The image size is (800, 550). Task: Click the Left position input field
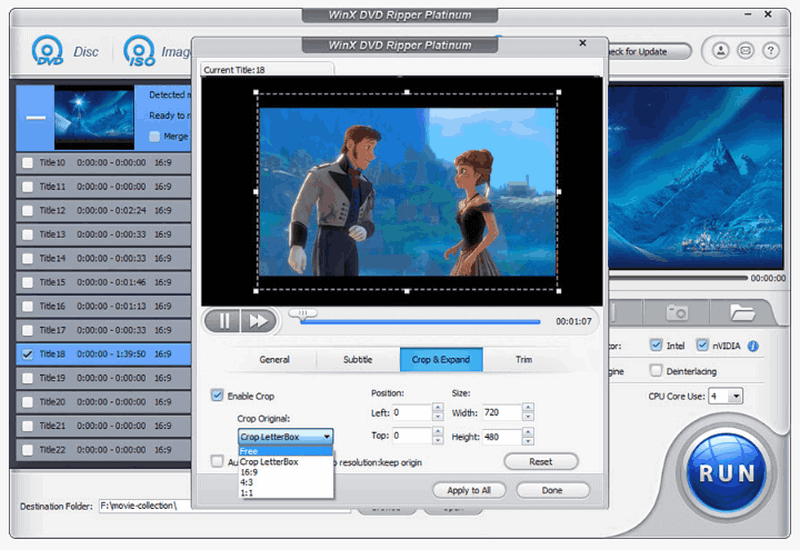pyautogui.click(x=412, y=412)
